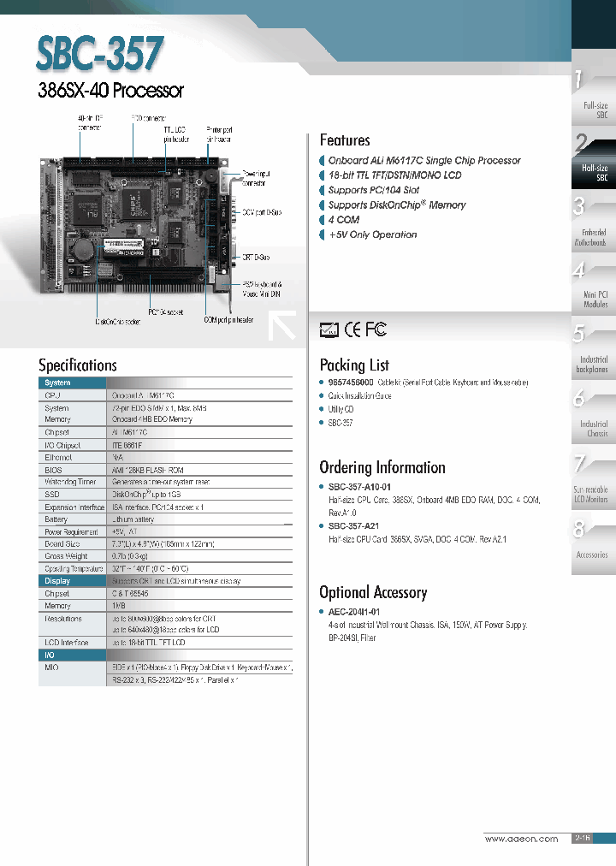The height and width of the screenshot is (866, 616).
Task: Click the Features heading
Action: pyautogui.click(x=345, y=140)
